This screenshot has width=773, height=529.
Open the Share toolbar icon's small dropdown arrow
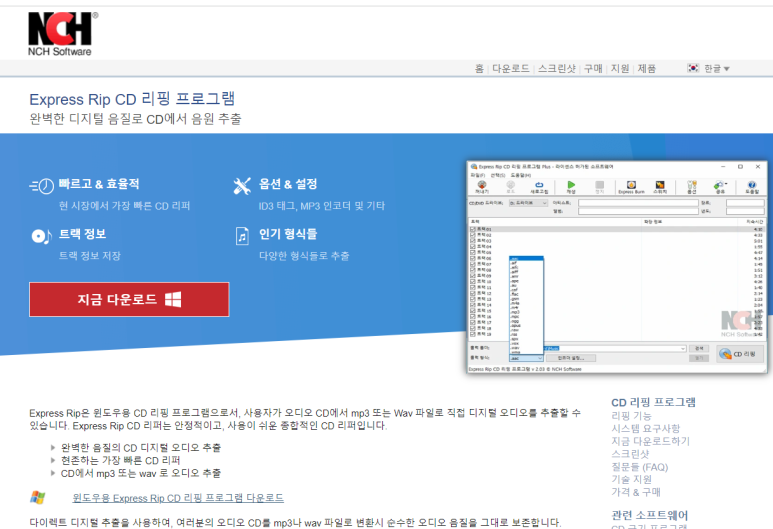tap(726, 184)
